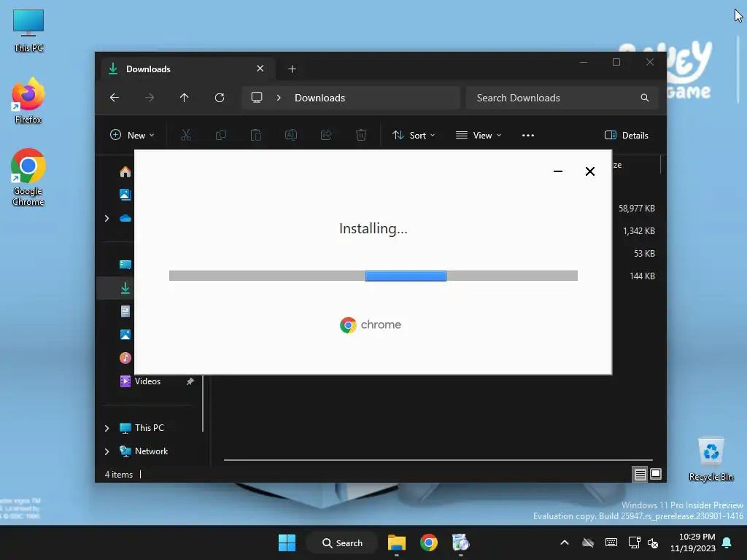Screen dimensions: 747x560
Task: Click Downloads in address bar
Action: (320, 98)
